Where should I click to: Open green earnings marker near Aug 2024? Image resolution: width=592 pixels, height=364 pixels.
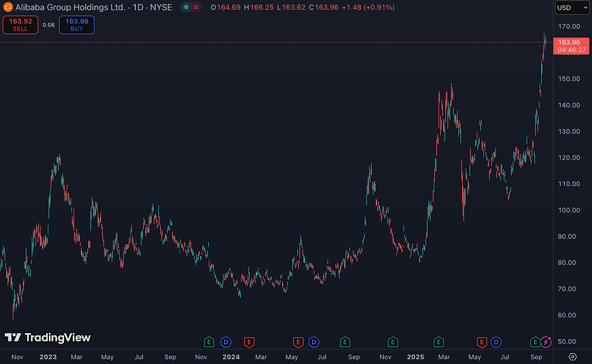point(345,342)
